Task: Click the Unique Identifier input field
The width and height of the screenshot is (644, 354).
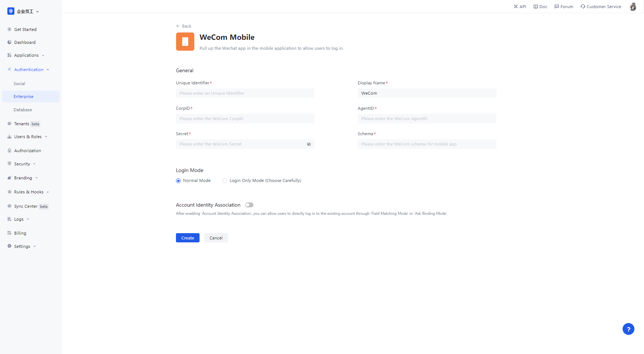Action: coord(245,93)
